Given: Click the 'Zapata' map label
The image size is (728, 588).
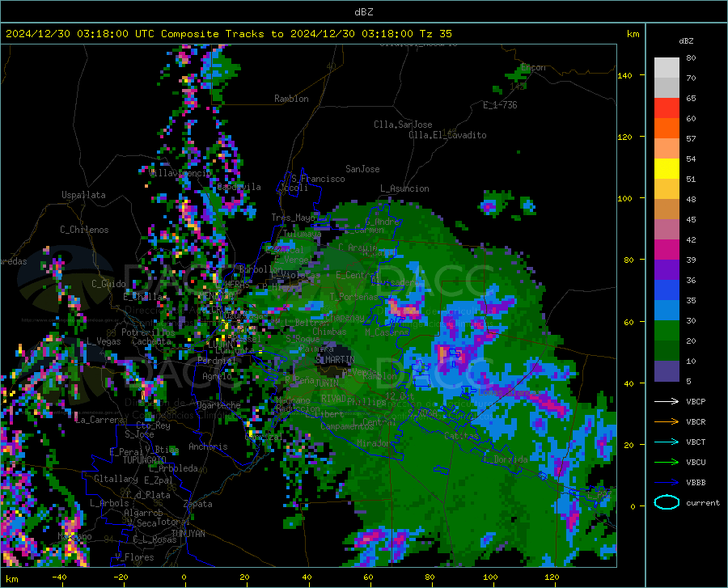Looking at the screenshot, I should point(198,504).
